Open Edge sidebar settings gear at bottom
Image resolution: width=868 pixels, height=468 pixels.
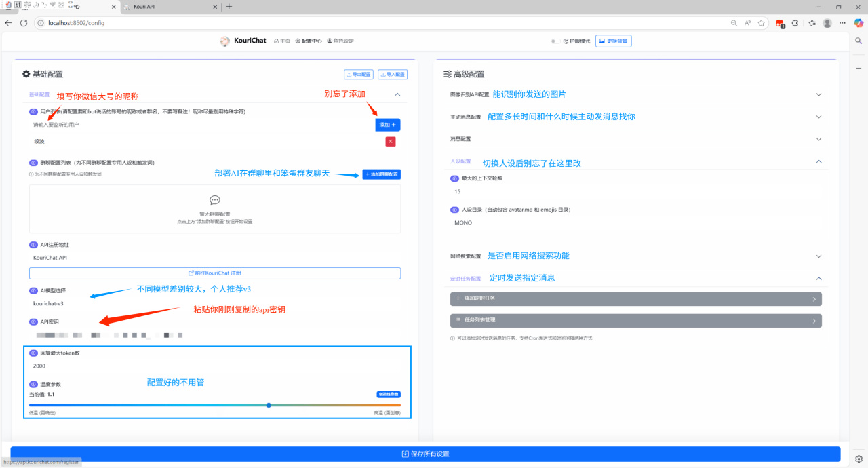[x=859, y=459]
